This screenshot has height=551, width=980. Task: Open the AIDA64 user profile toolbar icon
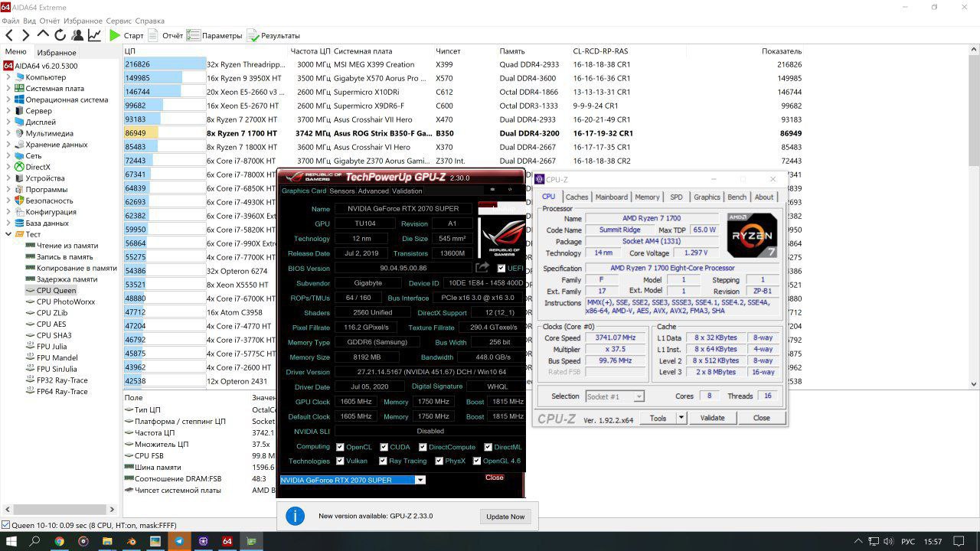tap(77, 35)
